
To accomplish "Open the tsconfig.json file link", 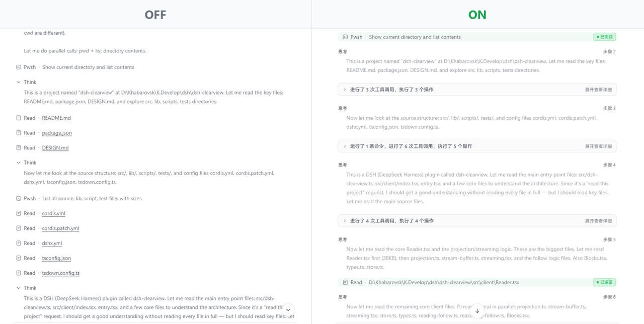I will tap(56, 258).
